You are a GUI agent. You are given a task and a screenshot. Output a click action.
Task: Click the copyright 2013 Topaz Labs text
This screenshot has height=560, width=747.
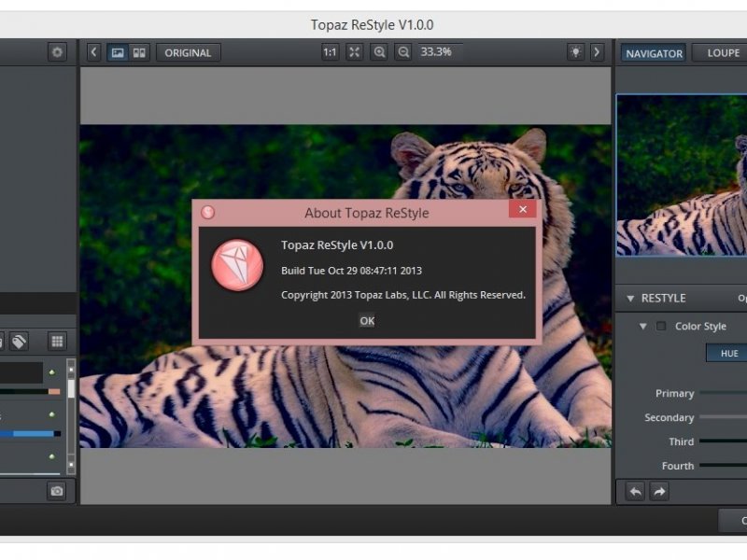[403, 295]
